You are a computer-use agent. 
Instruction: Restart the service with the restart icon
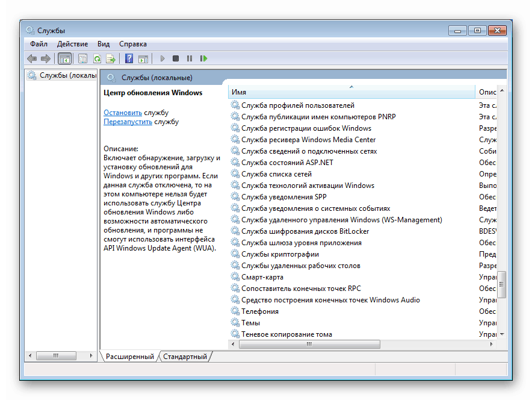(x=203, y=58)
